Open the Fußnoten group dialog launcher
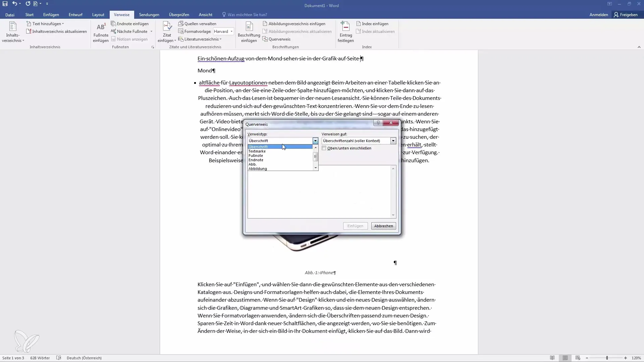The image size is (644, 362). tap(153, 47)
